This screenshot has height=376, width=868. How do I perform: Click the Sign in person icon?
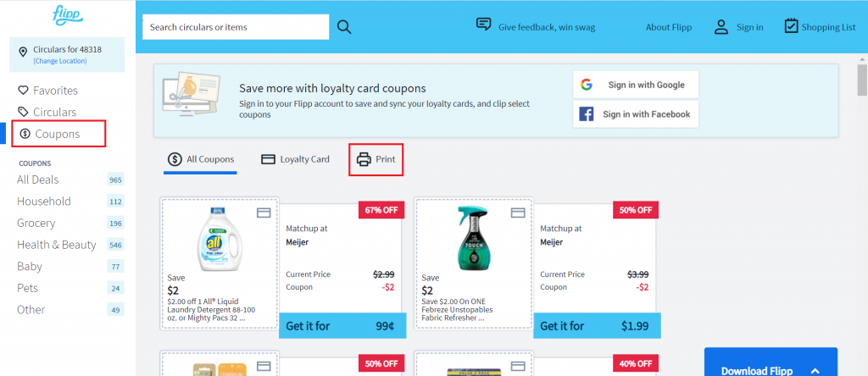[721, 27]
